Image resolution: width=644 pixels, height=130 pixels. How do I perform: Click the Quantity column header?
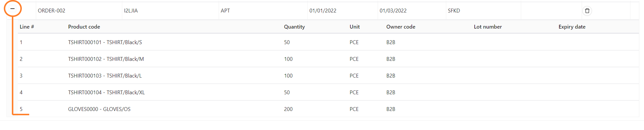click(x=294, y=27)
